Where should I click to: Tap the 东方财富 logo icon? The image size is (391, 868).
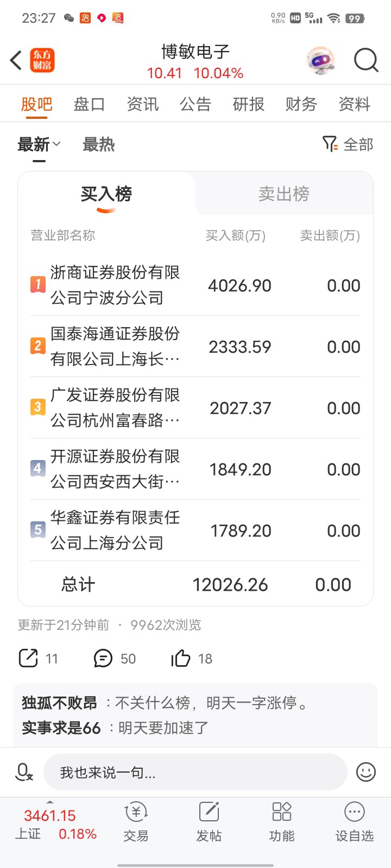tap(42, 60)
